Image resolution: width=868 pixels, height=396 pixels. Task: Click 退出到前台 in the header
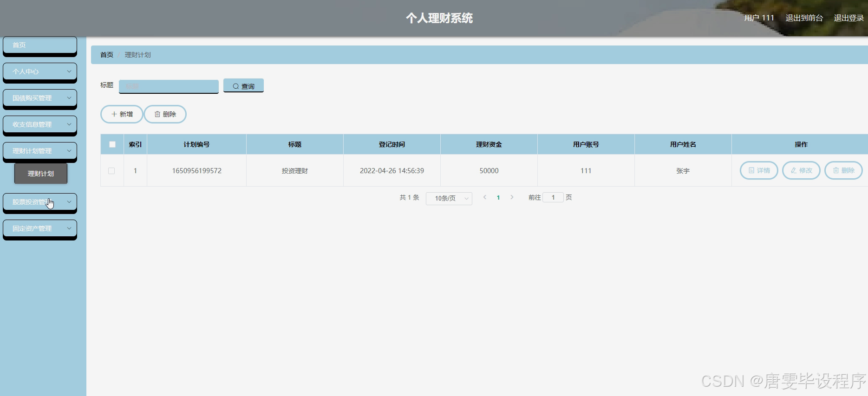pos(804,18)
